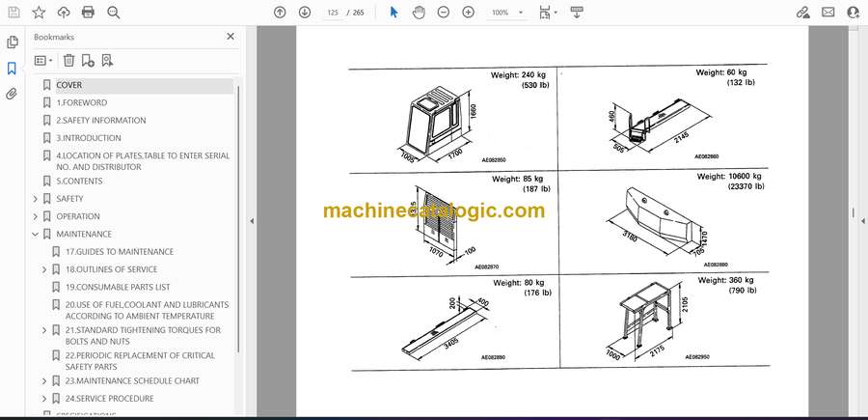The image size is (868, 420).
Task: Select the COVER bookmark
Action: tap(69, 85)
